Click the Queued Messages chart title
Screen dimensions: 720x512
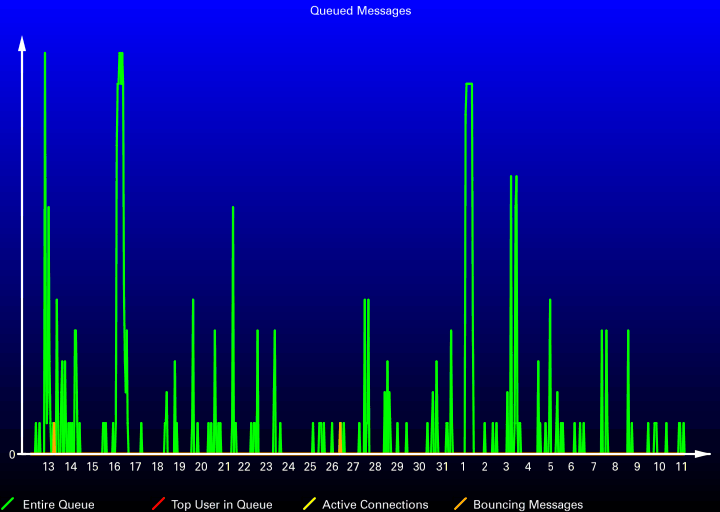tap(360, 11)
